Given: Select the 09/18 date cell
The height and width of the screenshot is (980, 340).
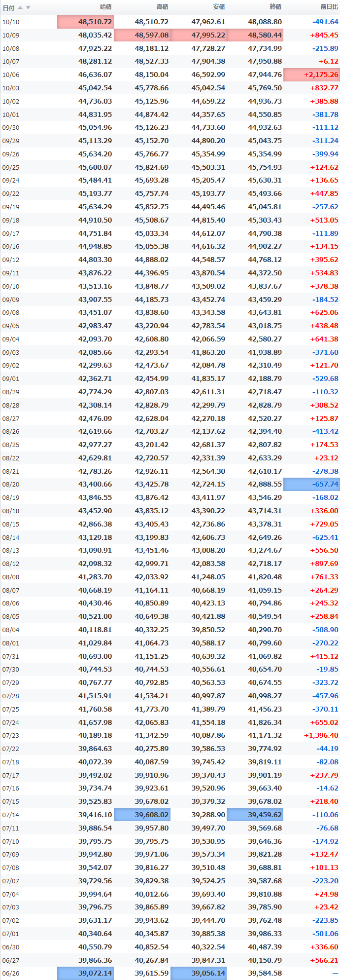Looking at the screenshot, I should 10,220.
